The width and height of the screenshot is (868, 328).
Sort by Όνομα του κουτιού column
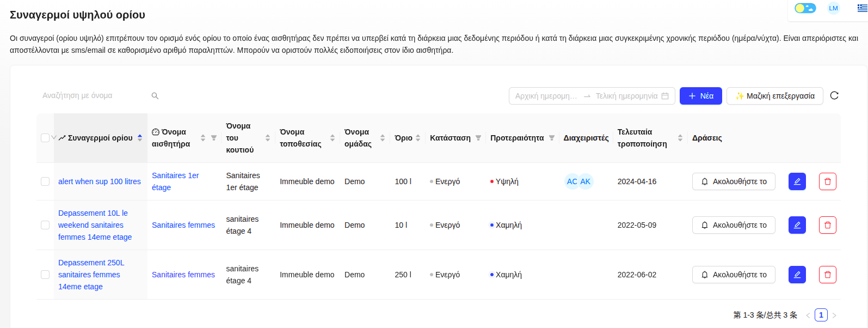(x=268, y=138)
